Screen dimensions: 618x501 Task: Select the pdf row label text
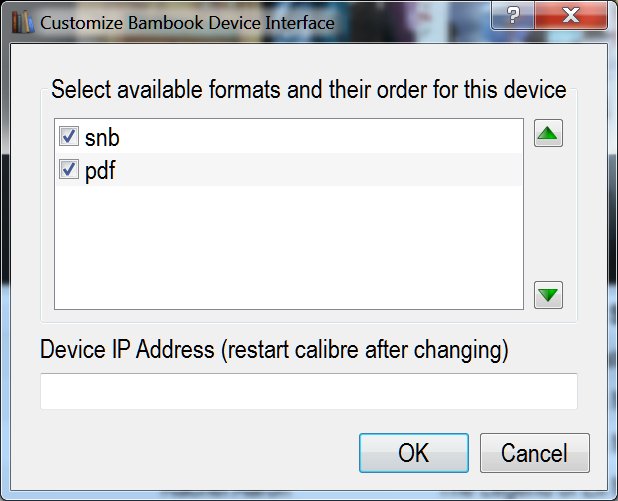pyautogui.click(x=100, y=170)
